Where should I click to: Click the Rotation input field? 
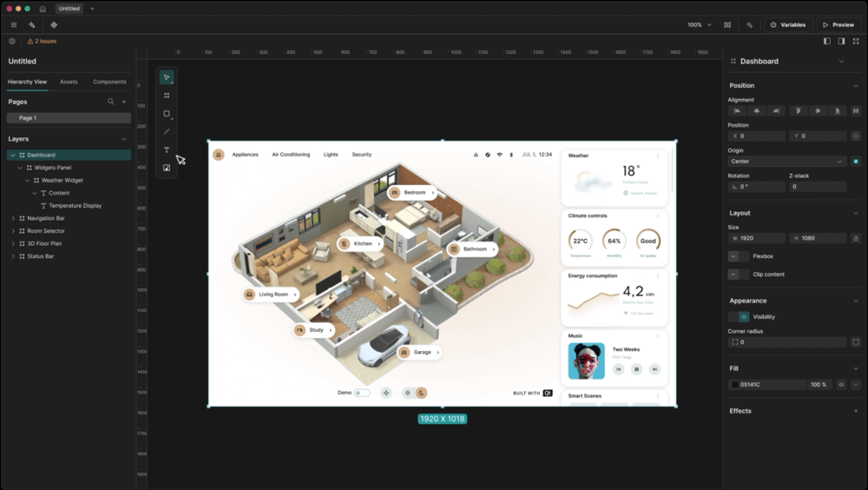click(x=756, y=187)
